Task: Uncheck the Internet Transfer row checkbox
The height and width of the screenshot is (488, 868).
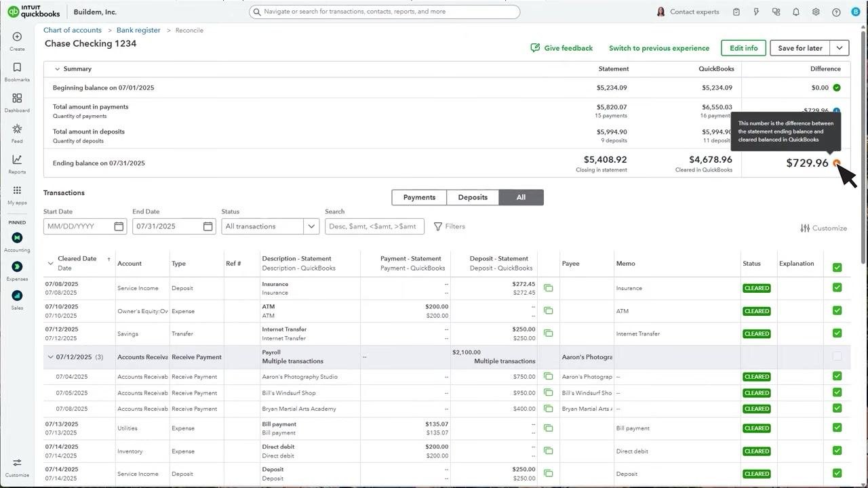Action: (x=837, y=333)
